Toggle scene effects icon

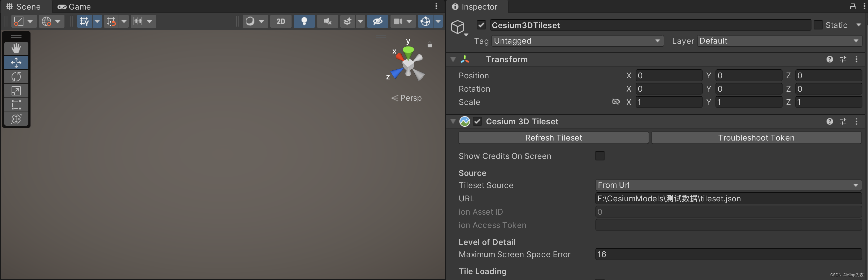[348, 21]
